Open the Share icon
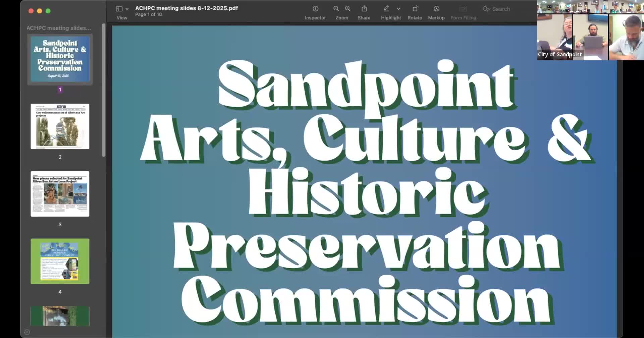 pyautogui.click(x=364, y=9)
